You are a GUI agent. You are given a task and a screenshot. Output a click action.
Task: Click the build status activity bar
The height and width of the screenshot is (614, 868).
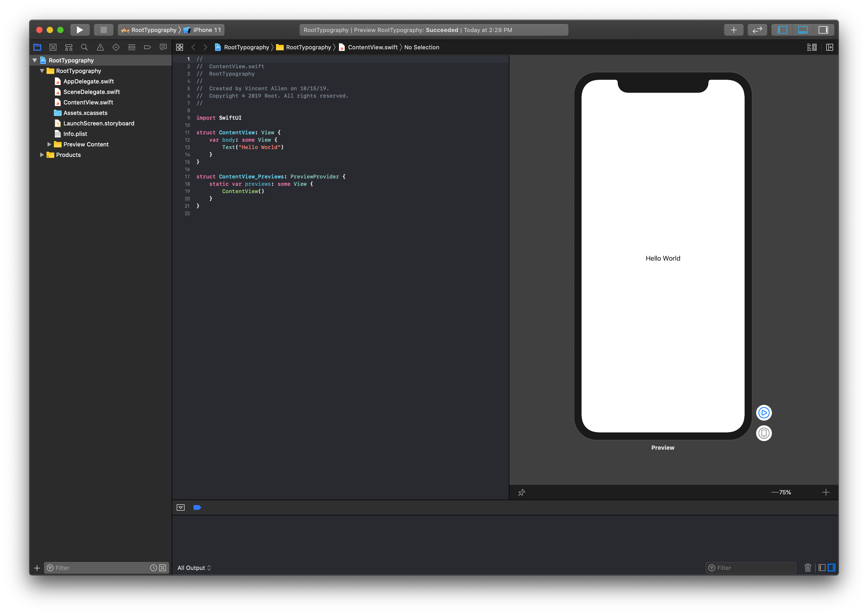433,30
